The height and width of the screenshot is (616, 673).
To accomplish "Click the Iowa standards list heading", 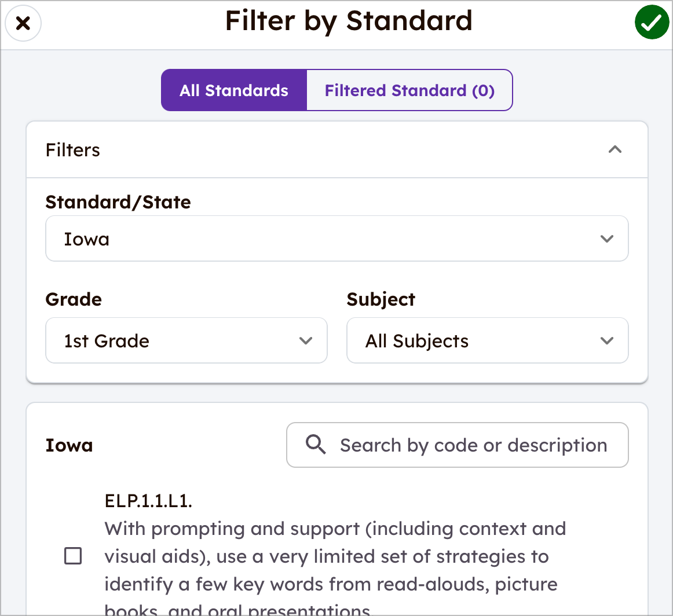I will 69,445.
